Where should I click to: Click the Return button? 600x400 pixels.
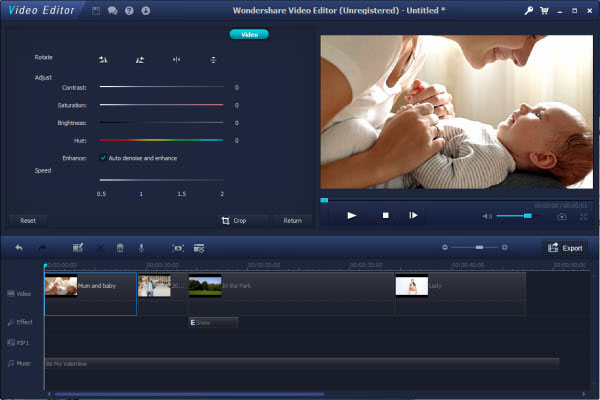point(293,220)
